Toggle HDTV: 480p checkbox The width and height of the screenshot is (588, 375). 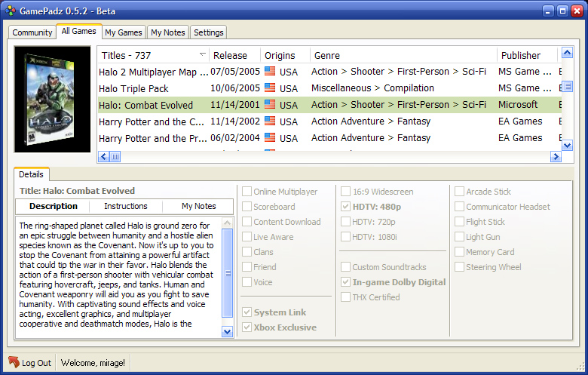[346, 207]
